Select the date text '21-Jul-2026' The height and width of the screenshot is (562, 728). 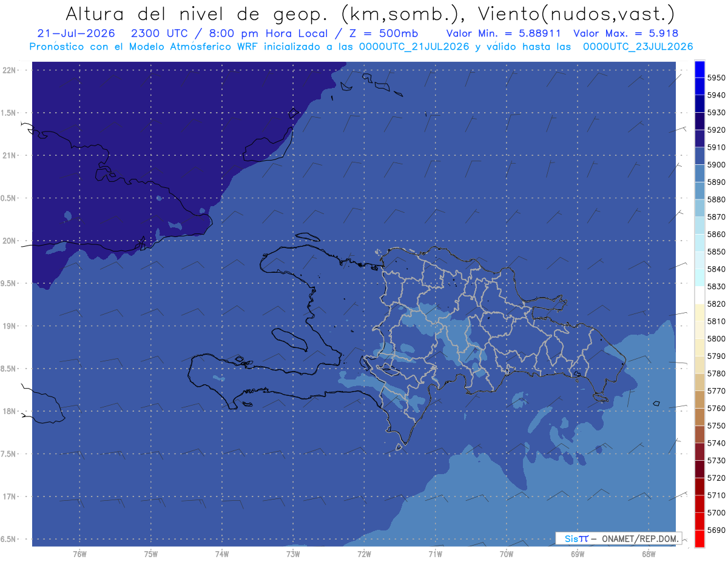tap(75, 33)
